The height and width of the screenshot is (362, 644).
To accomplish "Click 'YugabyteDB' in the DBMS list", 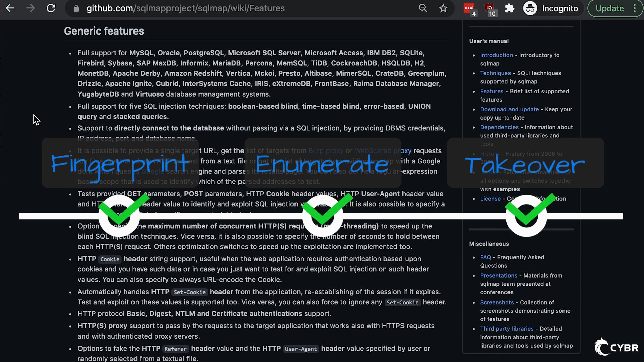I will 98,94.
